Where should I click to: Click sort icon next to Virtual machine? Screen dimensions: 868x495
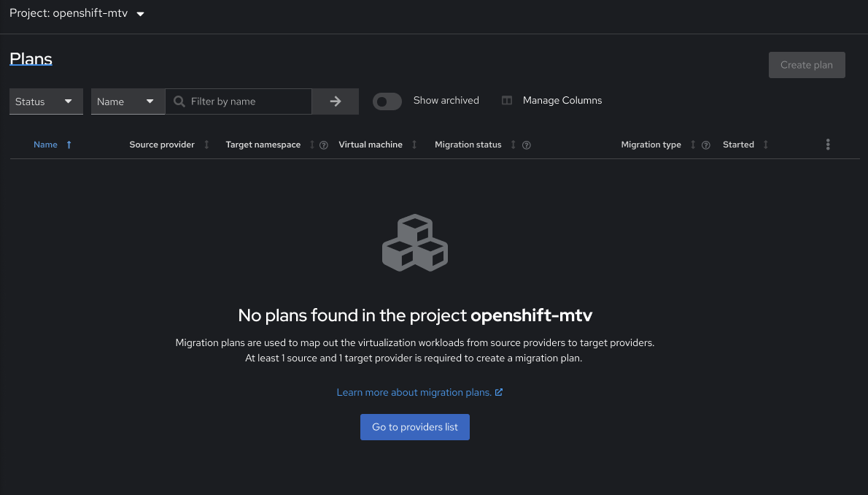(x=414, y=145)
